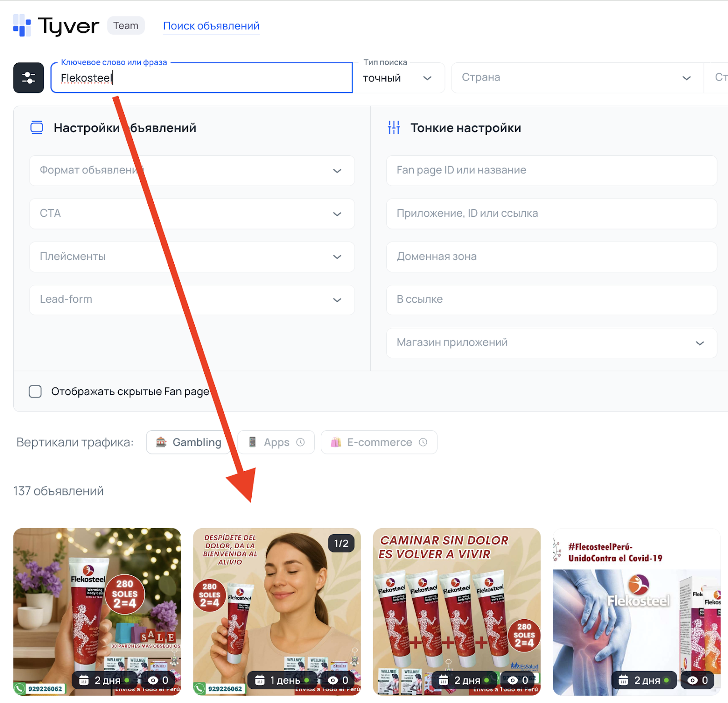The height and width of the screenshot is (703, 728).
Task: Click the Tyver wordmark
Action: 69,26
